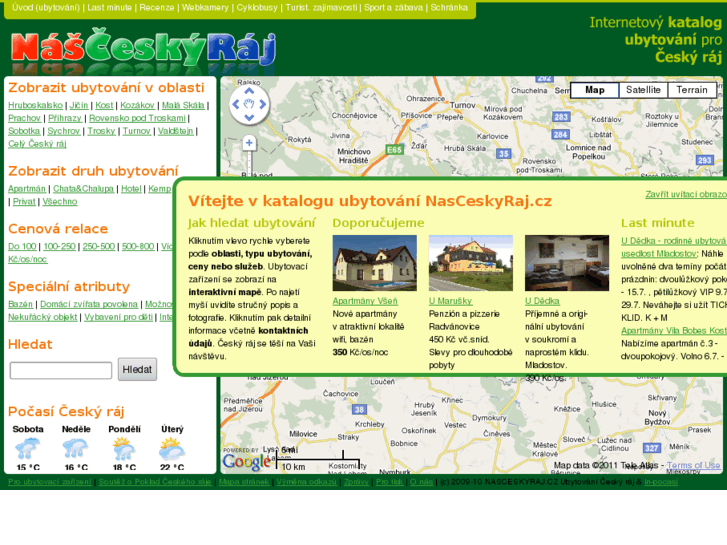Open U Marušky link
This screenshot has height=545, width=727.
point(450,301)
